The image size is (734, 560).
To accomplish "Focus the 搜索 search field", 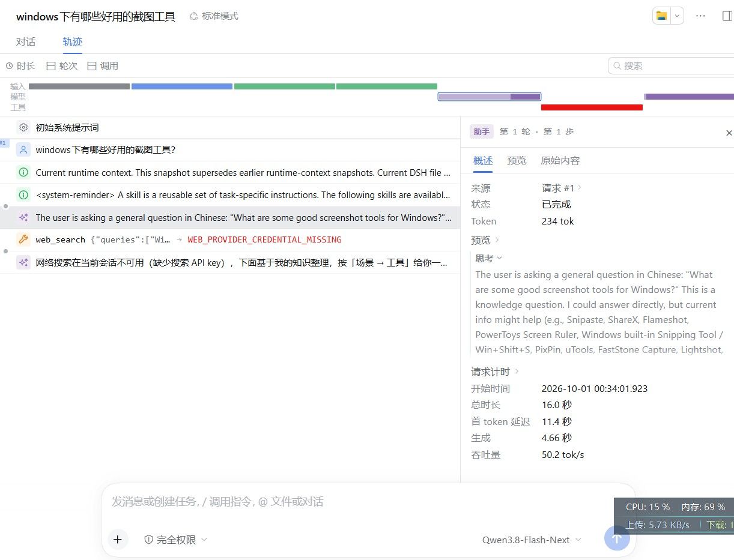I will [x=671, y=65].
